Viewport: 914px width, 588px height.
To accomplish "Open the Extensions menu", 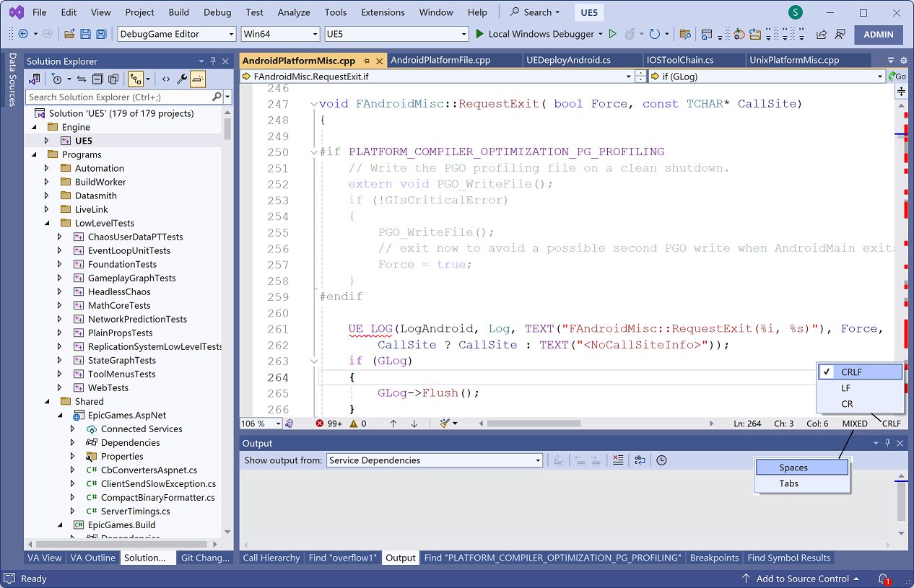I will [383, 12].
